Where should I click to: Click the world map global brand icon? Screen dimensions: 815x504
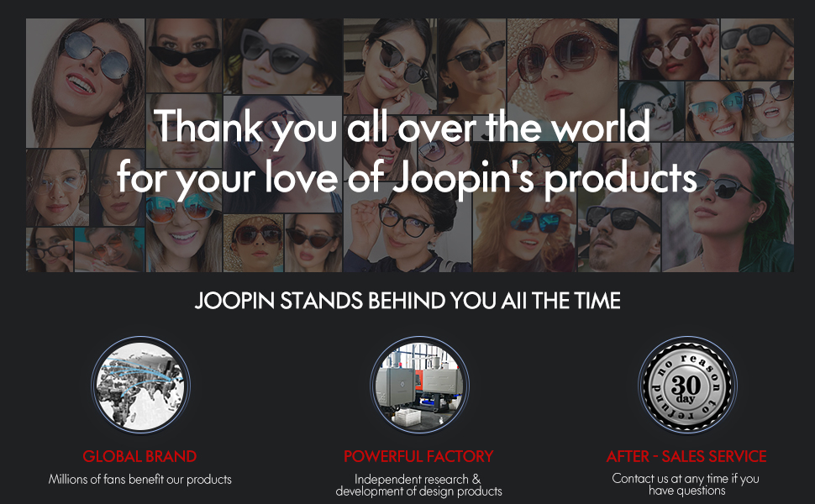coord(140,385)
